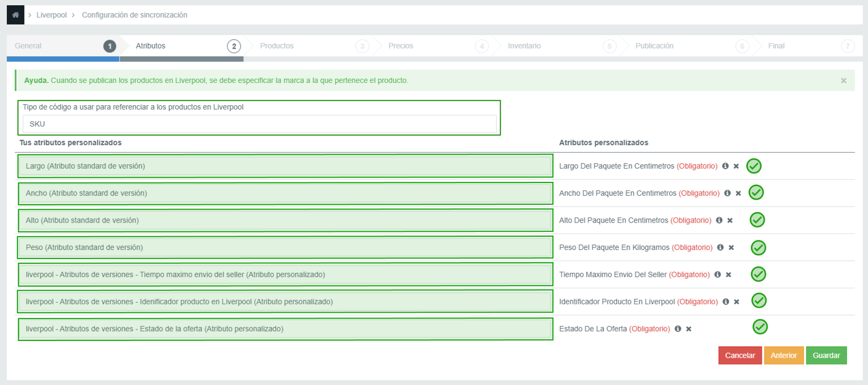
Task: Show info for Alto Del Paquete
Action: pos(719,220)
